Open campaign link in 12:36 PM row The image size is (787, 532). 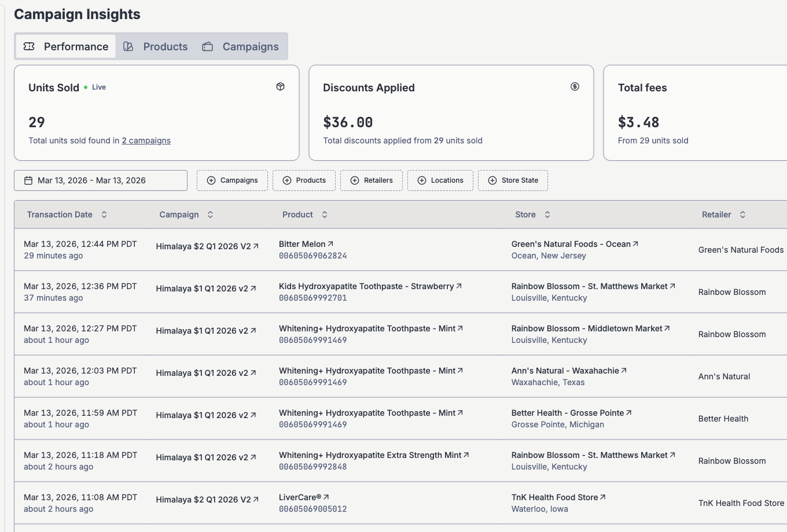coord(206,289)
